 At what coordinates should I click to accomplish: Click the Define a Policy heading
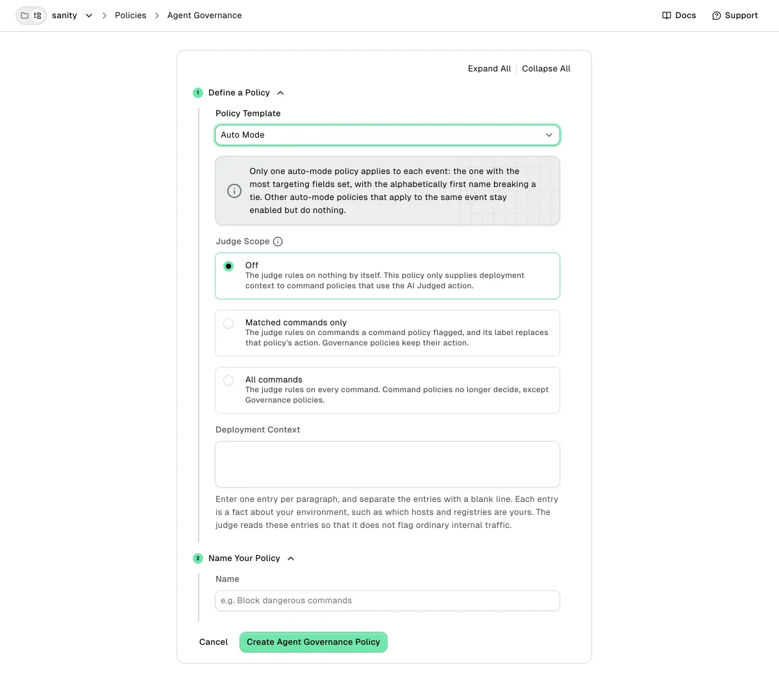pos(239,93)
